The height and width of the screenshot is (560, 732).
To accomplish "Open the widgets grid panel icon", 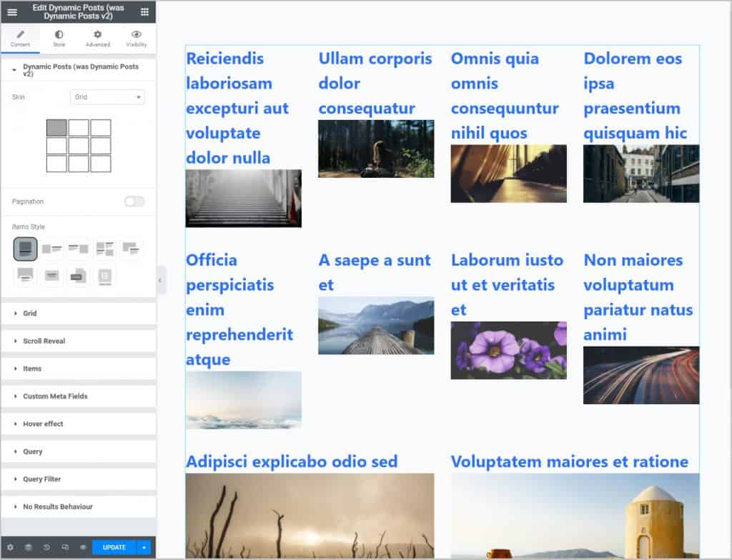I will [144, 12].
